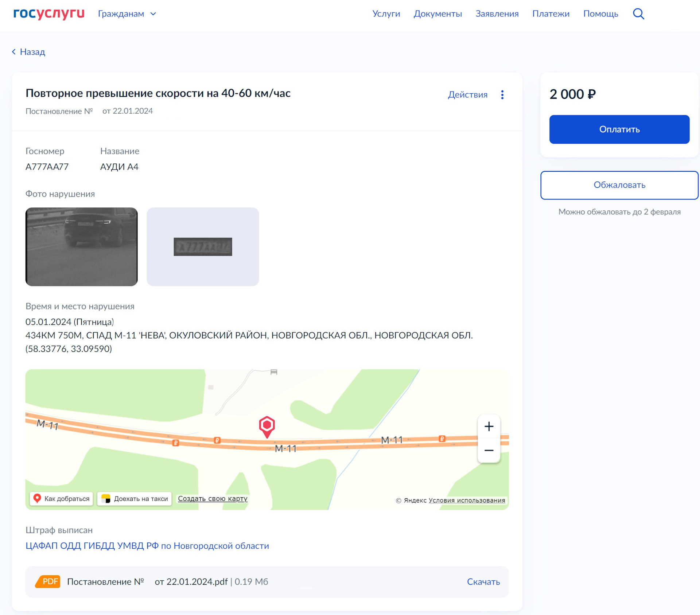Download the ruling via Скачать
The width and height of the screenshot is (700, 615).
coord(483,581)
